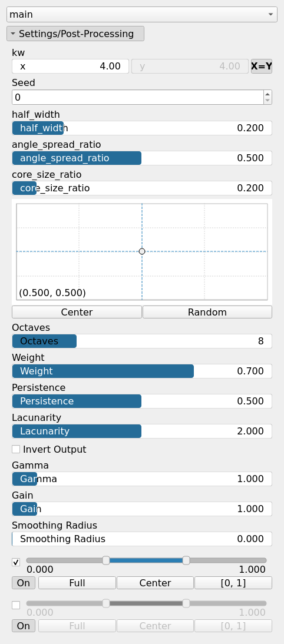This screenshot has width=284, height=644.
Task: Click the Center button under the position pad
Action: tap(77, 312)
